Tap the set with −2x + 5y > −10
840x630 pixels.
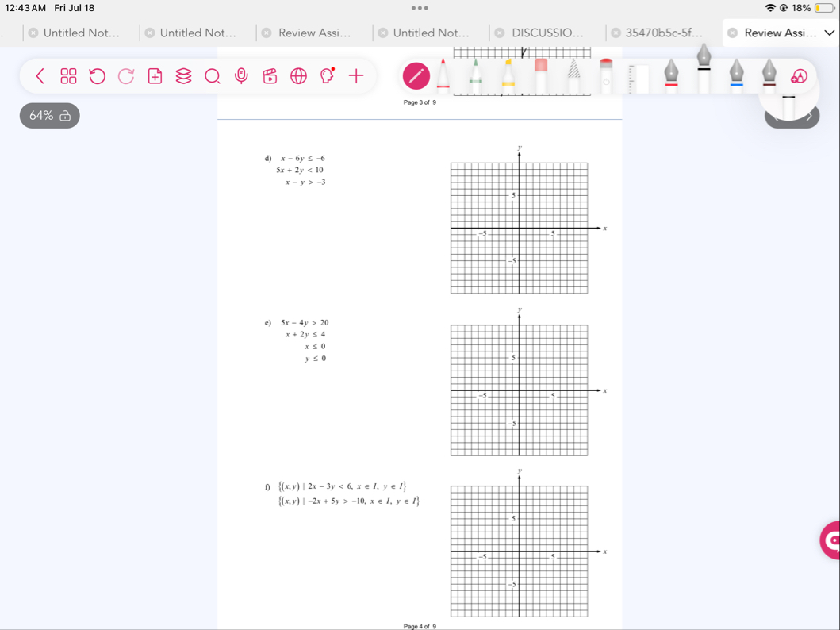click(349, 501)
